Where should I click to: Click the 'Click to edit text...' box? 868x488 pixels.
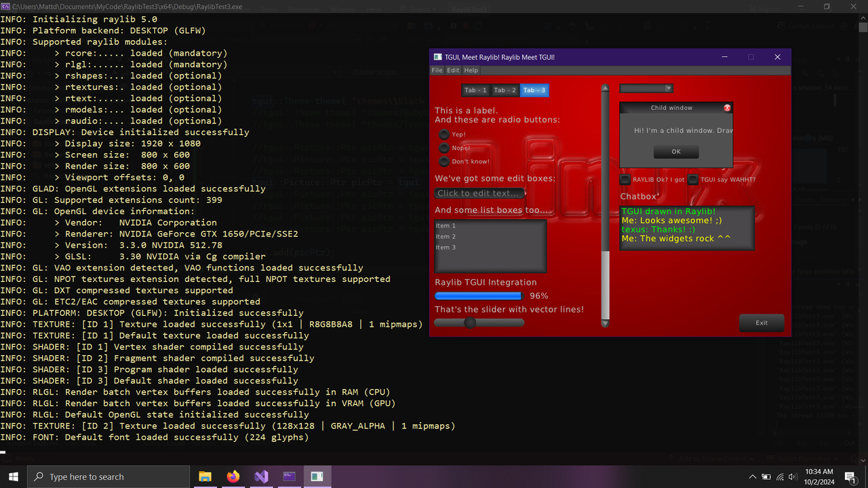pyautogui.click(x=480, y=193)
